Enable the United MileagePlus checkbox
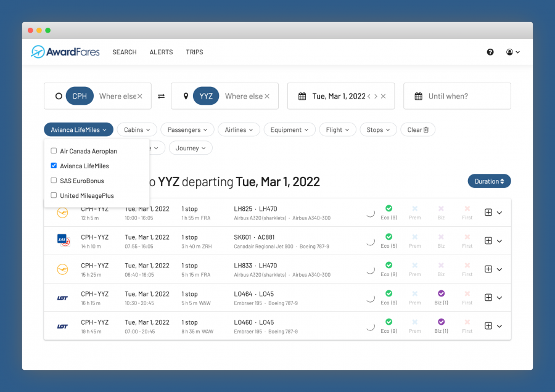 coord(54,196)
